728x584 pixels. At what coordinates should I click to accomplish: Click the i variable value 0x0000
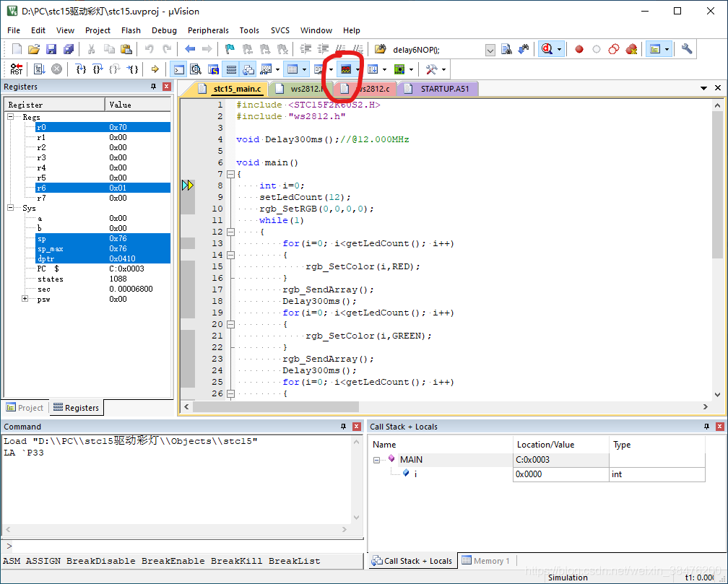click(560, 474)
